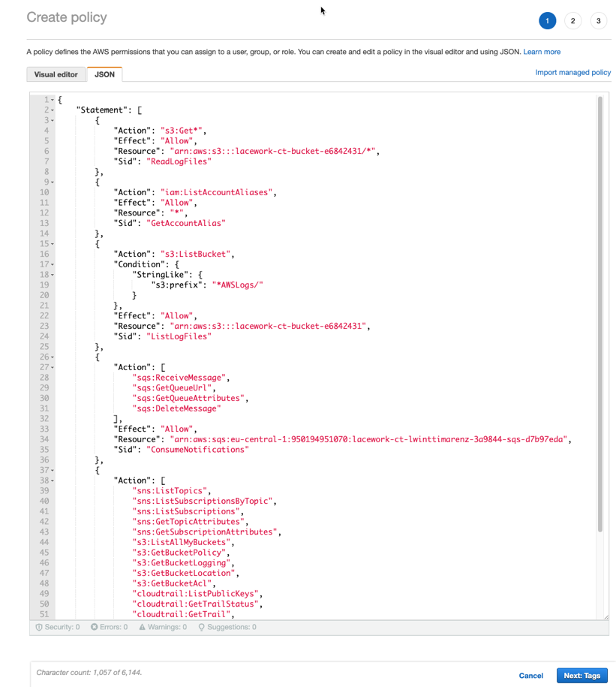616x687 pixels.
Task: Collapse the policy object at line 1
Action: click(51, 99)
